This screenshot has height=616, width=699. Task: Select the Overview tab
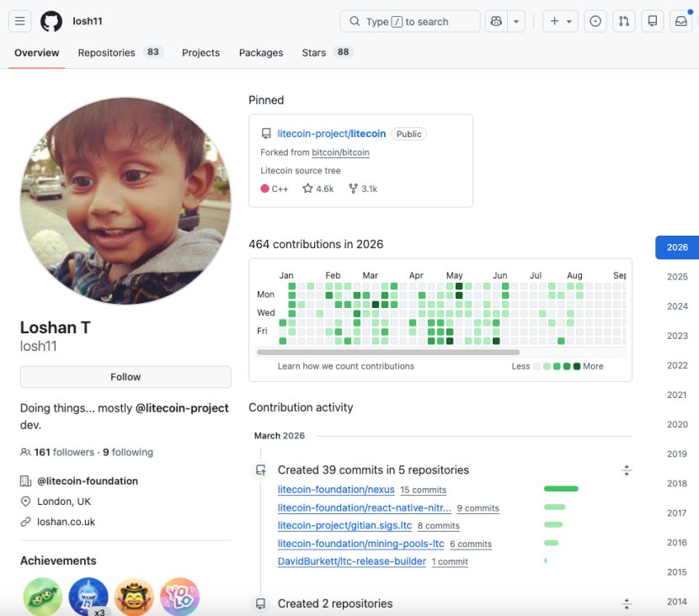tap(36, 52)
